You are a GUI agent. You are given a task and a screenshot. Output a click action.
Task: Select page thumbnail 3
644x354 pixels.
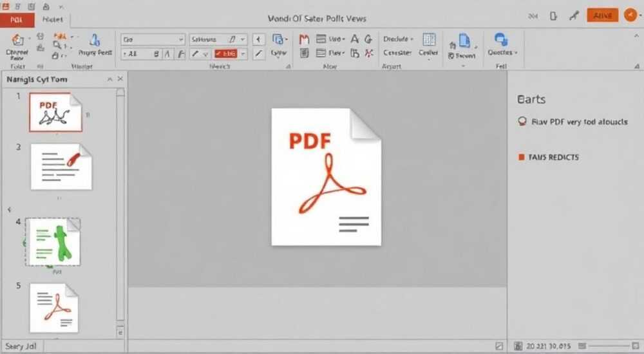(61, 167)
